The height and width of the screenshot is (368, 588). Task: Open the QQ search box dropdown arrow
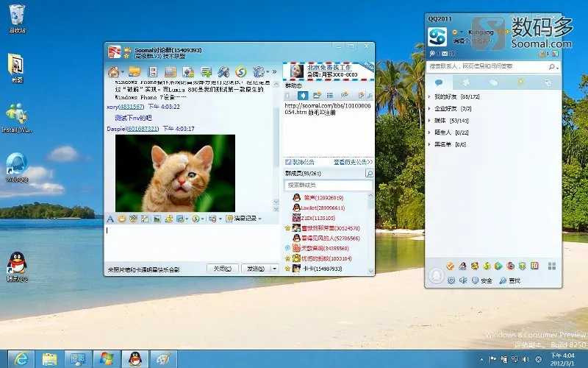coord(558,68)
